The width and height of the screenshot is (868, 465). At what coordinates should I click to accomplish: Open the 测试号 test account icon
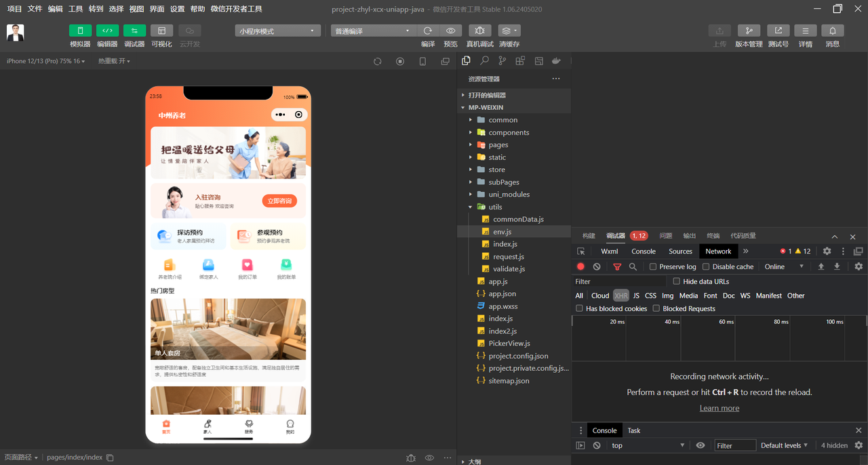[x=778, y=31]
